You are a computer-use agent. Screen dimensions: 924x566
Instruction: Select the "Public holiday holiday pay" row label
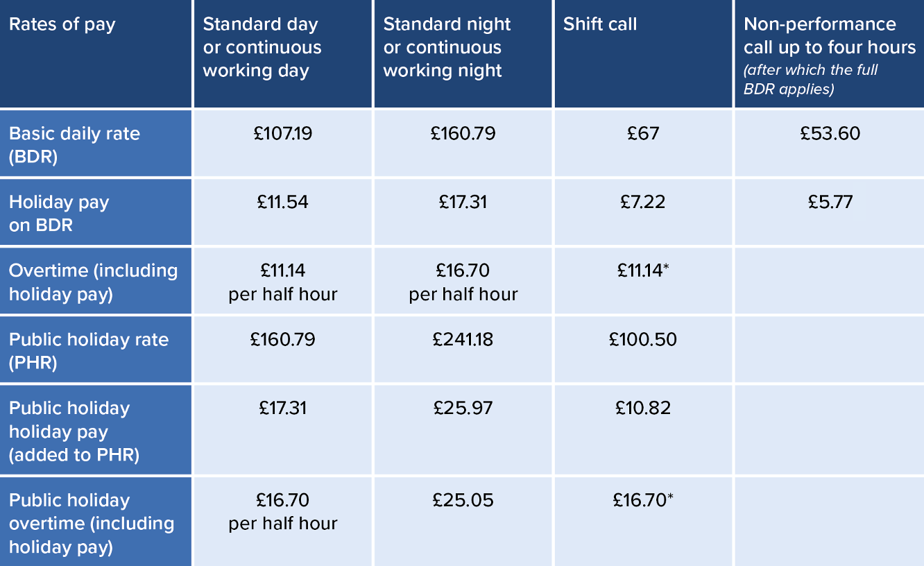click(x=96, y=429)
